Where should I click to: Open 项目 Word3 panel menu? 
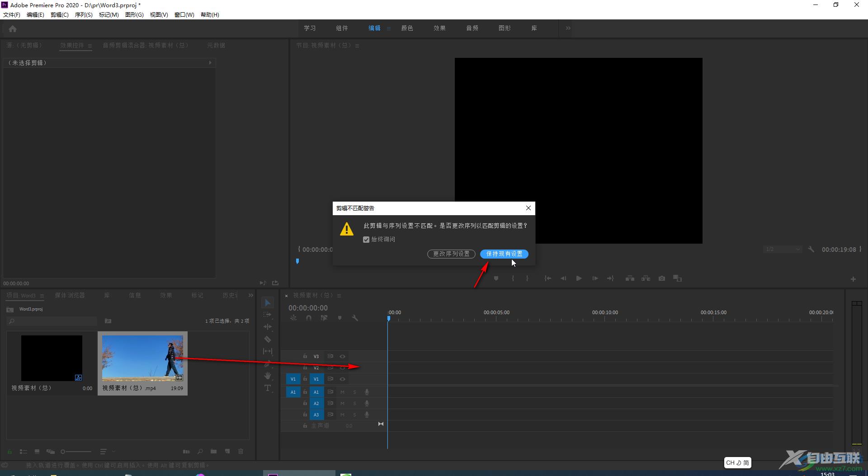tap(42, 296)
